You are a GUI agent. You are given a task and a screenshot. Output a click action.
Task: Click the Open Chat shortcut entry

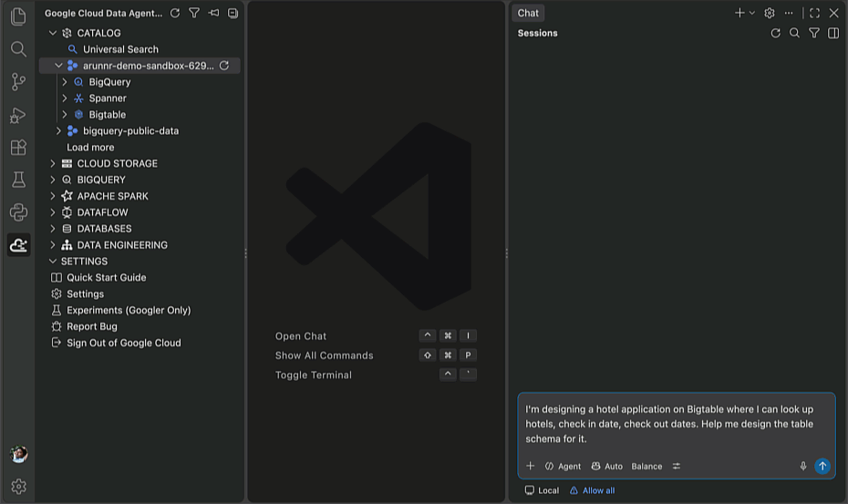[x=300, y=335]
